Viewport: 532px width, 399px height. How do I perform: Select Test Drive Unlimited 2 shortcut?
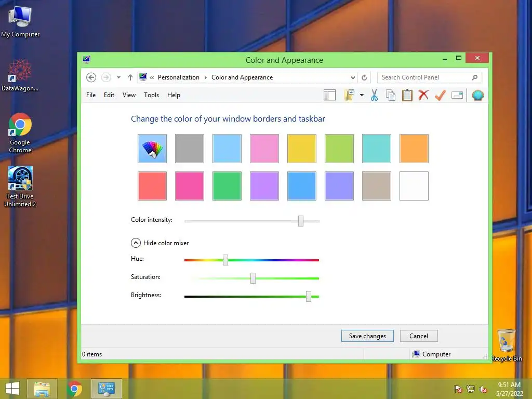click(20, 187)
